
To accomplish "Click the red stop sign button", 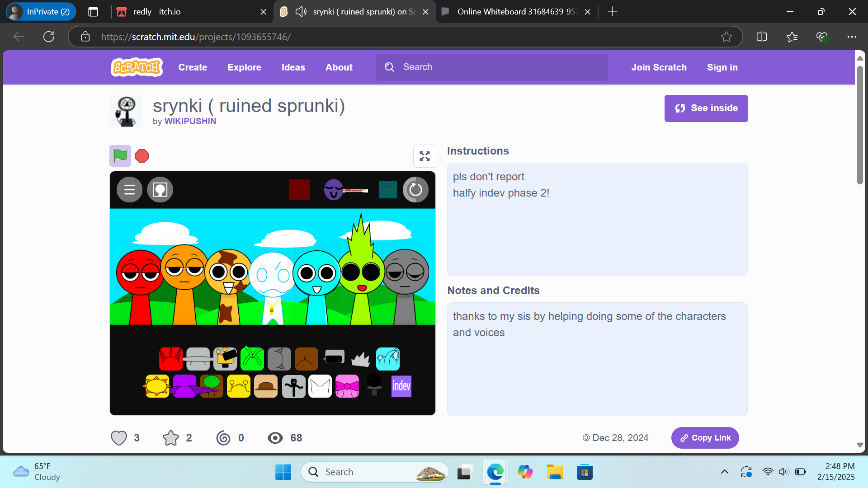I will tap(142, 156).
